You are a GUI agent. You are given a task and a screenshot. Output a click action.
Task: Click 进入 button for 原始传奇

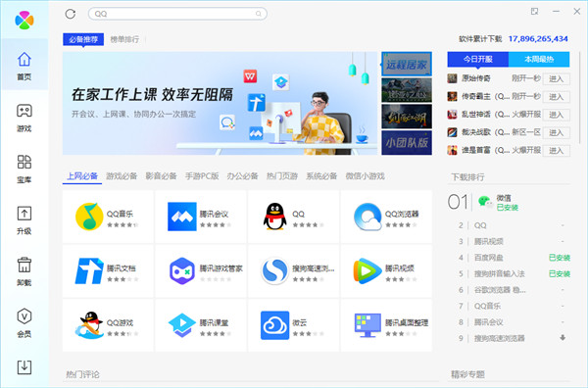tap(556, 78)
